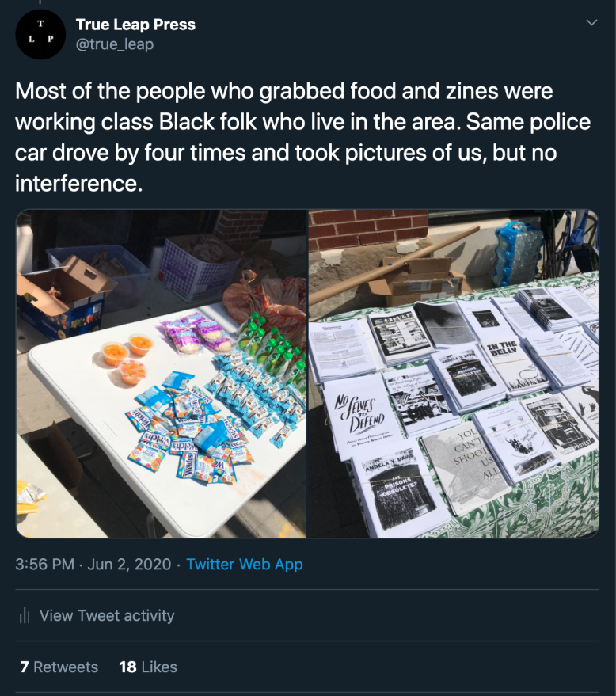View the 18 Likes list
This screenshot has width=616, height=696.
pos(148,667)
